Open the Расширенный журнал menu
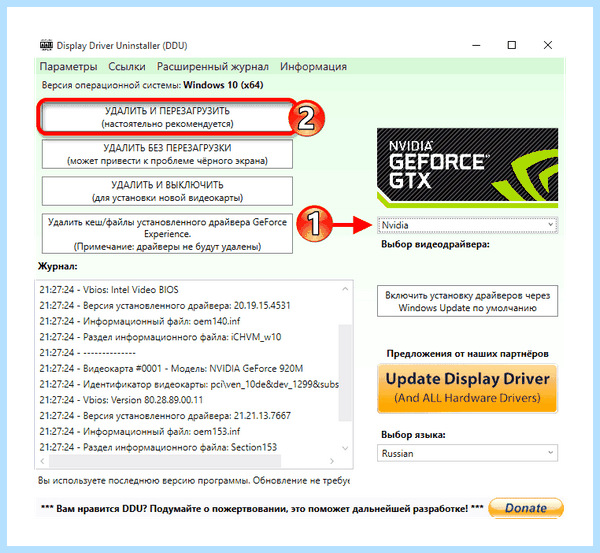 [x=213, y=67]
